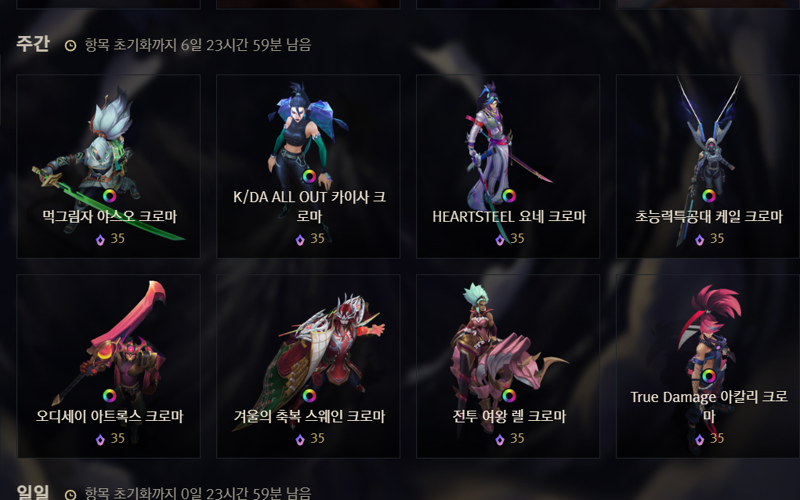Click the daily reset timer clock icon
Viewport: 800px width, 500px height.
[70, 494]
